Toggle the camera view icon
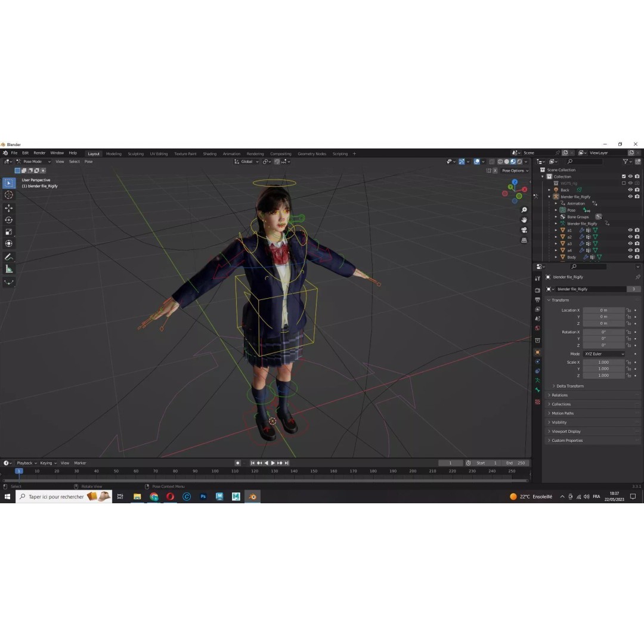This screenshot has width=644, height=644. (524, 230)
